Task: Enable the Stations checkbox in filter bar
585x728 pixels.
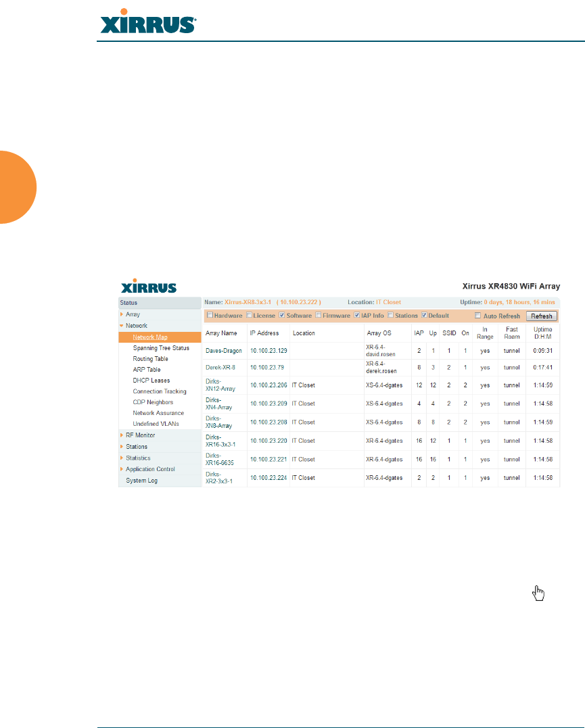Action: (391, 315)
